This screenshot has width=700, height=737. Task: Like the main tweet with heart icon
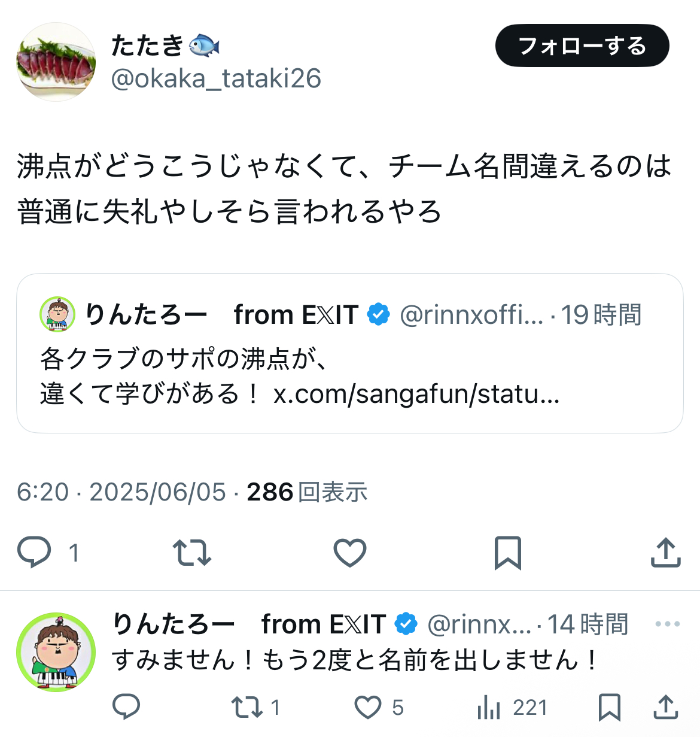[x=350, y=552]
